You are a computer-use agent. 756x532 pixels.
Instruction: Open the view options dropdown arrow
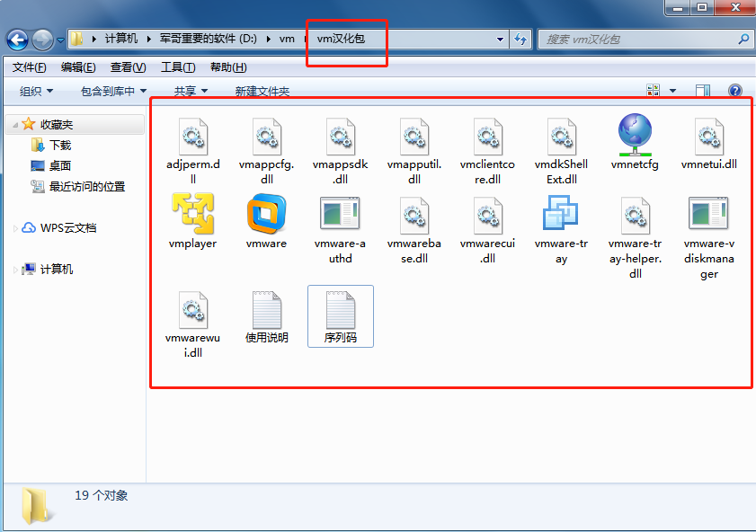[673, 91]
